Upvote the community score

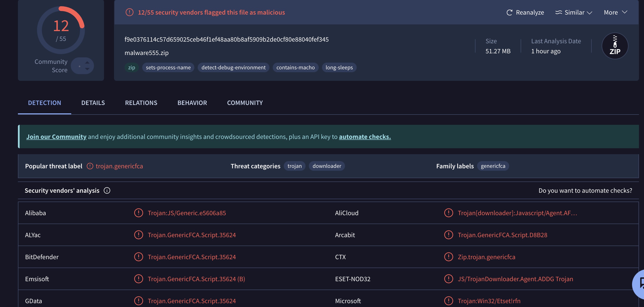pyautogui.click(x=87, y=62)
